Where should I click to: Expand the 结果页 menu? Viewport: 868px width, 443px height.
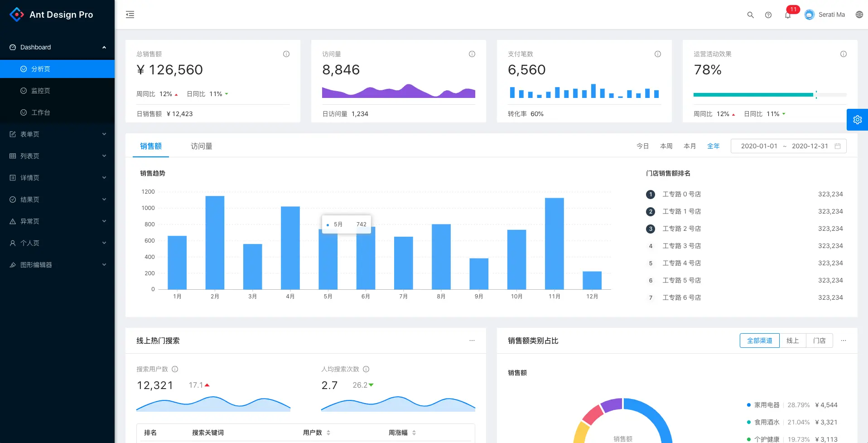point(57,200)
